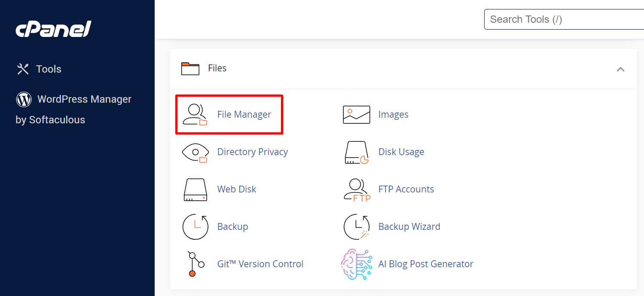
Task: Click the Files section heading text
Action: click(x=217, y=68)
